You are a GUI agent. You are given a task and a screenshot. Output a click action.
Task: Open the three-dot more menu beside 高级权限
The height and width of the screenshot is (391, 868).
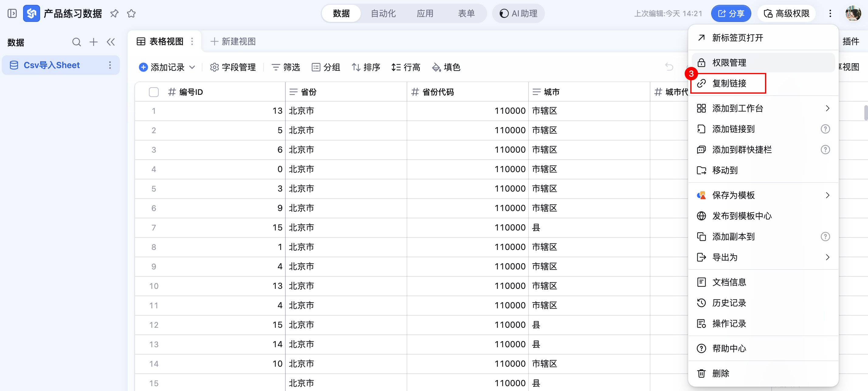point(830,13)
